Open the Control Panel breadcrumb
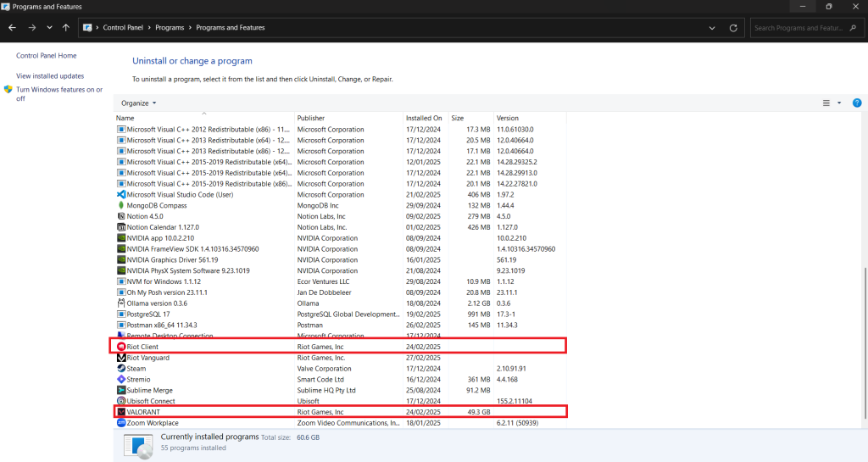This screenshot has height=462, width=868. pos(123,28)
